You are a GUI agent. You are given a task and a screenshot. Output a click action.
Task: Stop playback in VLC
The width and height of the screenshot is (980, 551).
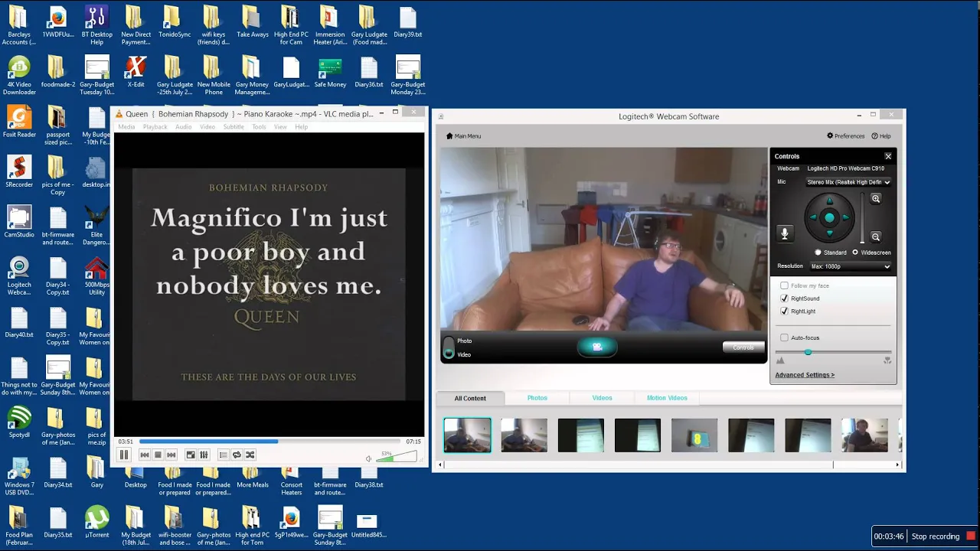158,455
